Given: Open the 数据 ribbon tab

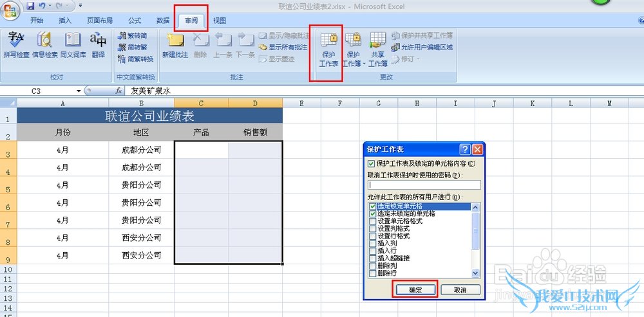Looking at the screenshot, I should click(x=163, y=21).
